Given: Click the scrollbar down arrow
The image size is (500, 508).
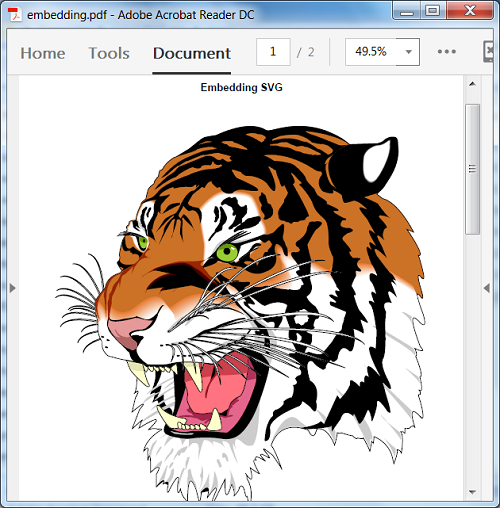Looking at the screenshot, I should (472, 492).
